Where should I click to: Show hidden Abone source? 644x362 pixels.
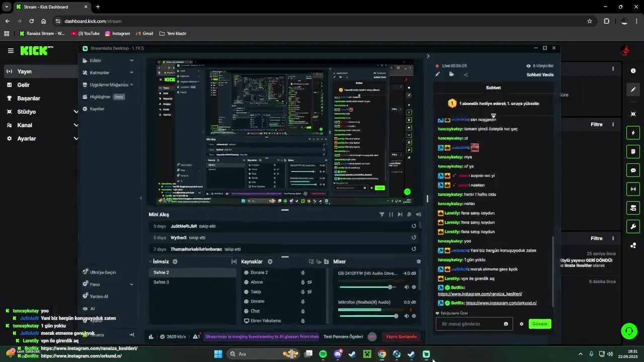(x=310, y=282)
